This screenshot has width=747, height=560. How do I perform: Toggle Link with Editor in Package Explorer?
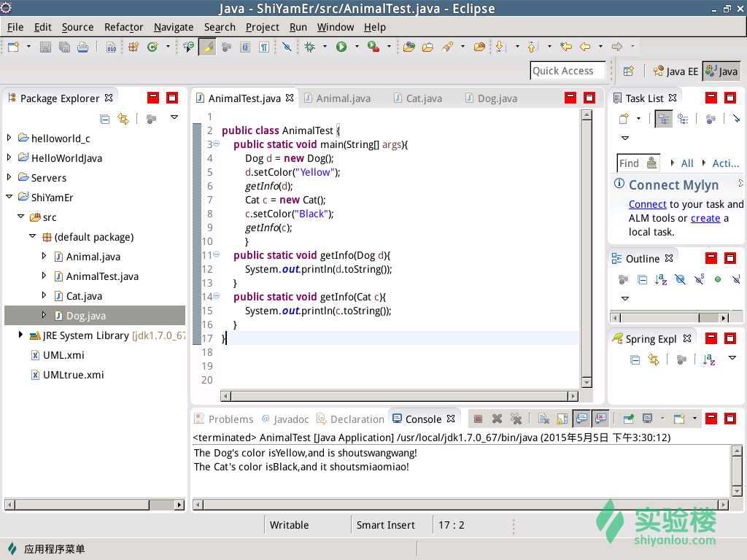[123, 119]
